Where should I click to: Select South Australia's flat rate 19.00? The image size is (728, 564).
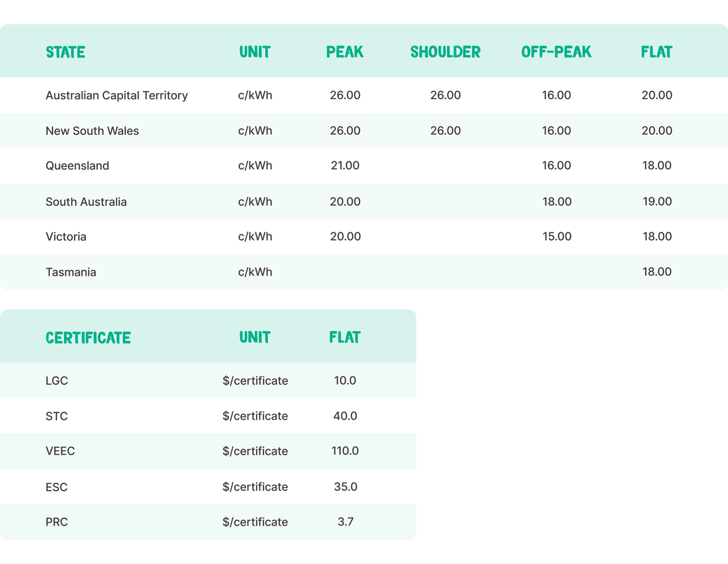point(657,202)
